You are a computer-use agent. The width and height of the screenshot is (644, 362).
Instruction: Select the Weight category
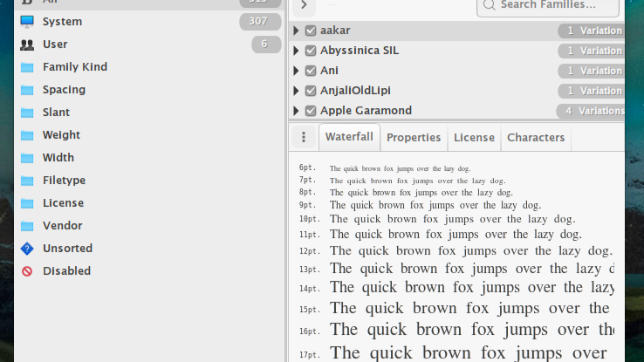coord(62,135)
